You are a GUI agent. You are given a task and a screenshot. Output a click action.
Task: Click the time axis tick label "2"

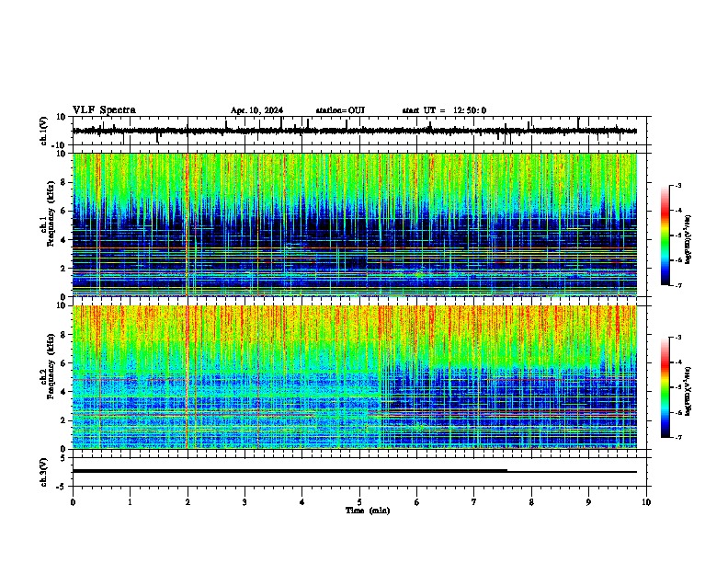click(x=188, y=502)
